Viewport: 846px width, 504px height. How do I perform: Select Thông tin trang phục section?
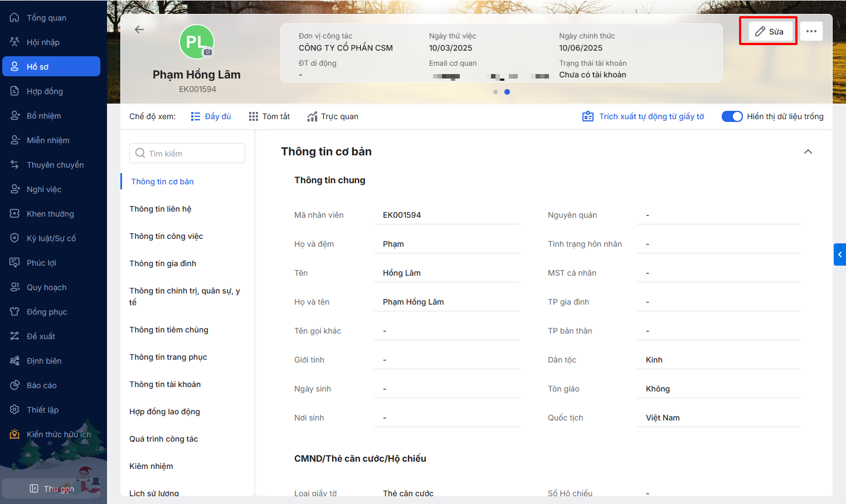tap(168, 357)
